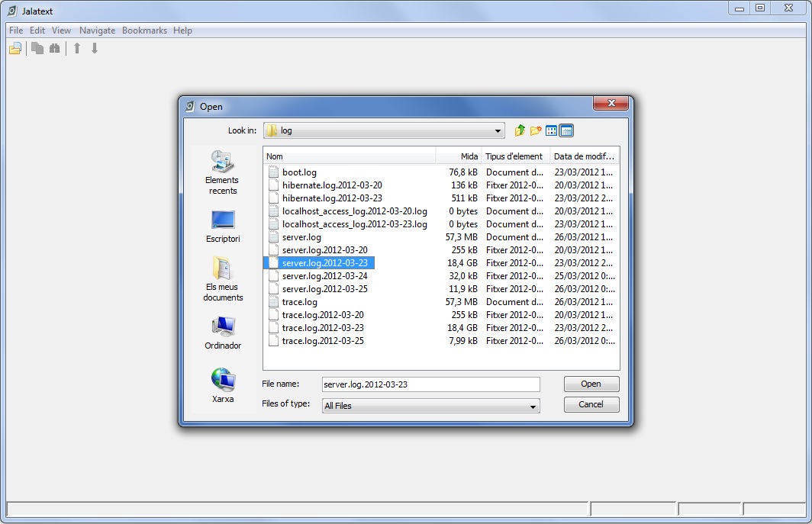Viewport: 812px width, 524px height.
Task: Go up one folder level
Action: [520, 130]
